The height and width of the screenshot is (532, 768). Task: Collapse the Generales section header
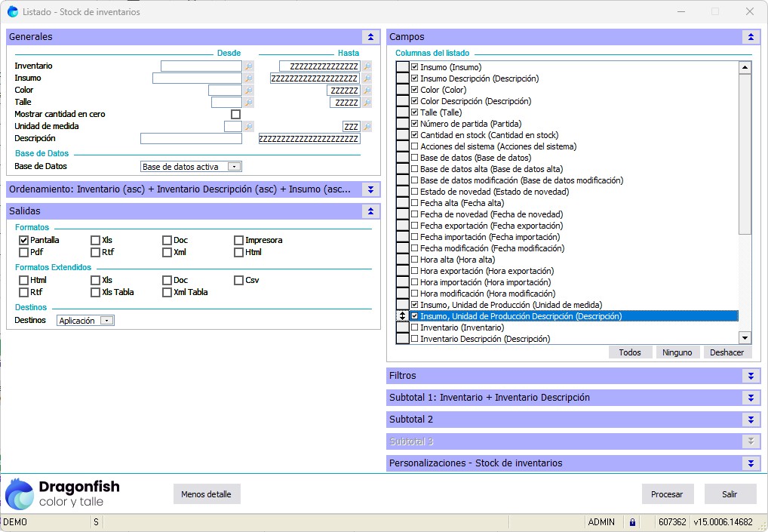[x=370, y=37]
